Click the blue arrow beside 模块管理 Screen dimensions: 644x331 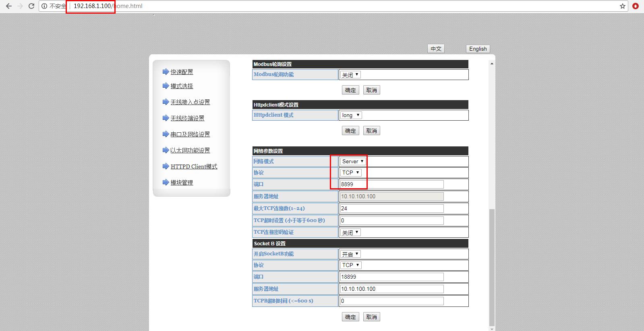click(166, 182)
